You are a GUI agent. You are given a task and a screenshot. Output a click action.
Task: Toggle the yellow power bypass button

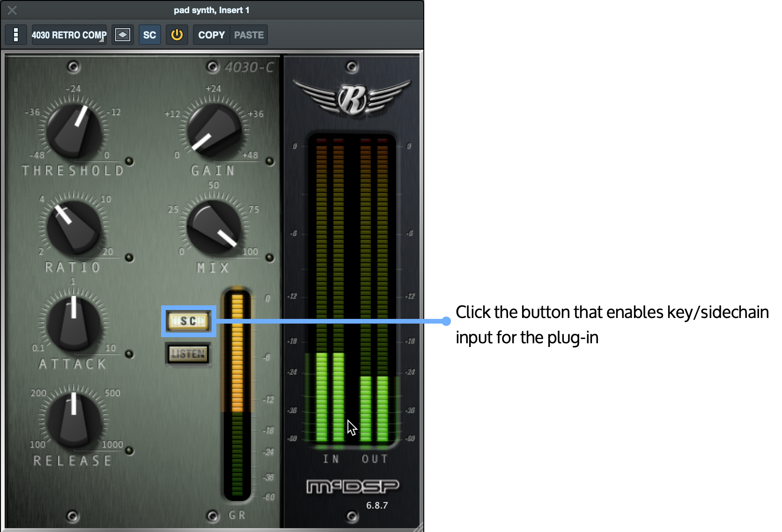tap(177, 35)
